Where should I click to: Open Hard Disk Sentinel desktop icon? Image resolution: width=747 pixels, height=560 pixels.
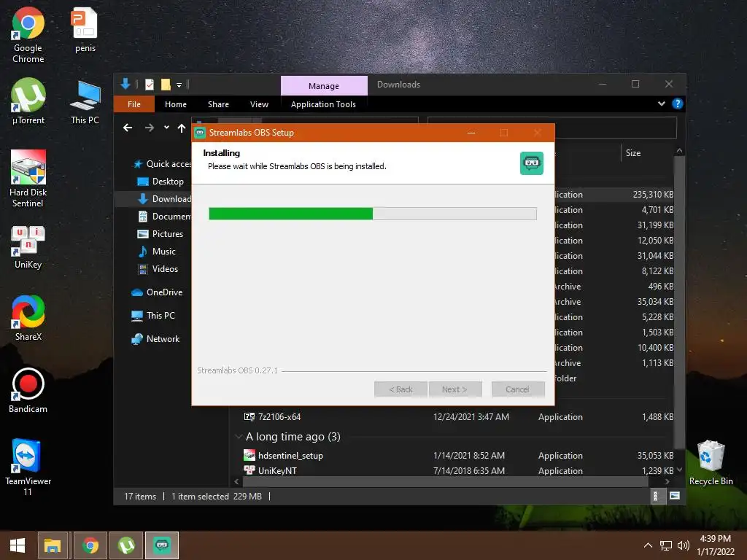(x=28, y=179)
